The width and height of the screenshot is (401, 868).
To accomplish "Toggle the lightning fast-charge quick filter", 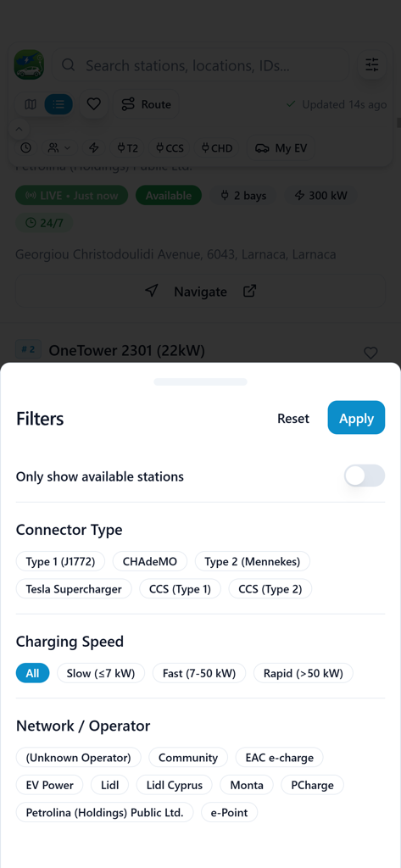I will point(94,147).
